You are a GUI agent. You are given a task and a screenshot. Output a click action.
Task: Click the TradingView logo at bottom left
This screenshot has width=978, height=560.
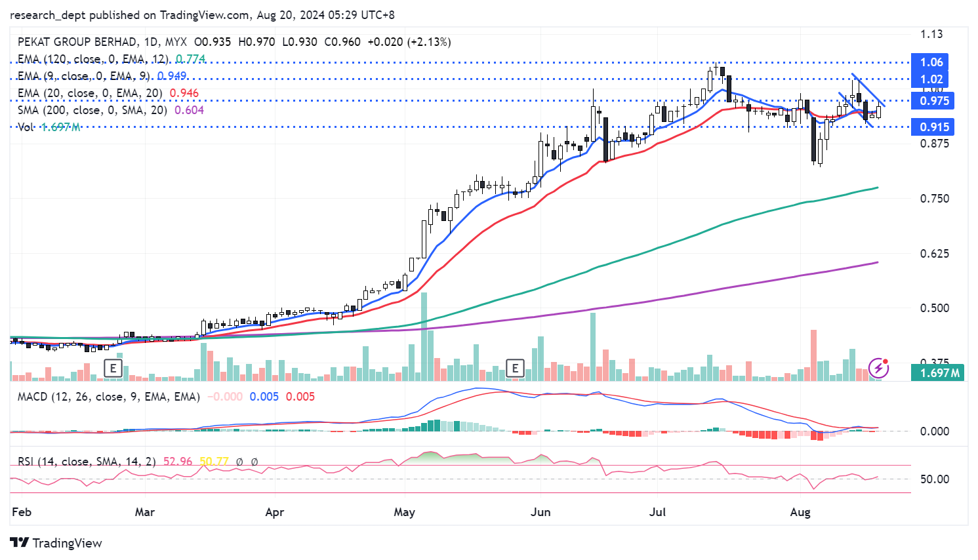pyautogui.click(x=56, y=543)
